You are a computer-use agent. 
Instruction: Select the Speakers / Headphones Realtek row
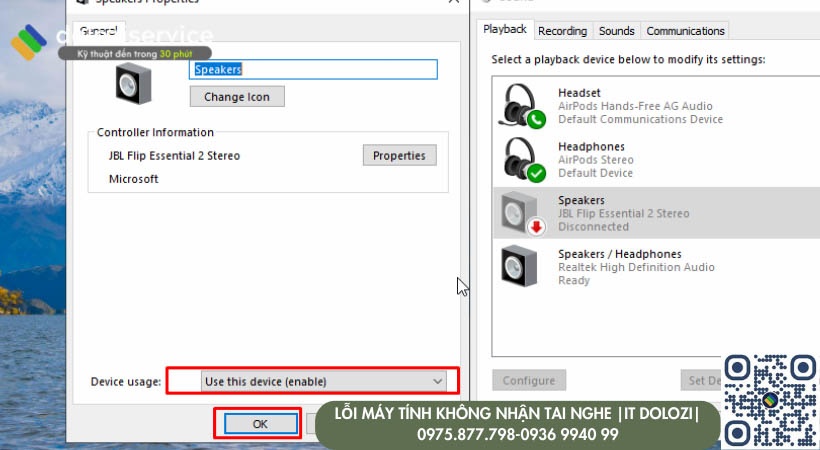pyautogui.click(x=656, y=267)
